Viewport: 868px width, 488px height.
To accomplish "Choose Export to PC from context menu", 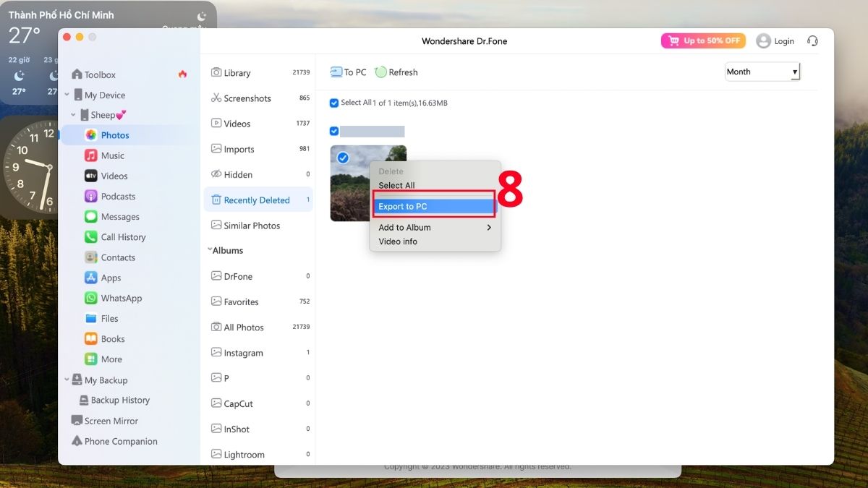I will click(x=435, y=206).
